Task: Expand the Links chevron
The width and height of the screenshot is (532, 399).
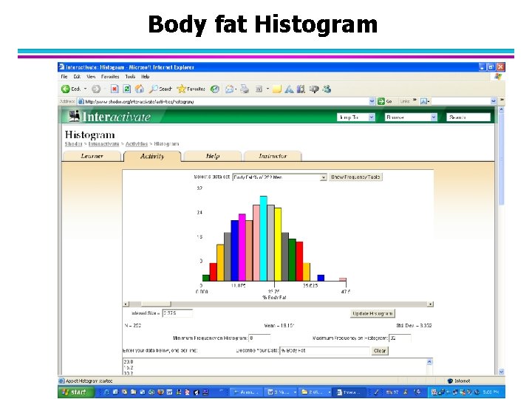Action: point(415,100)
